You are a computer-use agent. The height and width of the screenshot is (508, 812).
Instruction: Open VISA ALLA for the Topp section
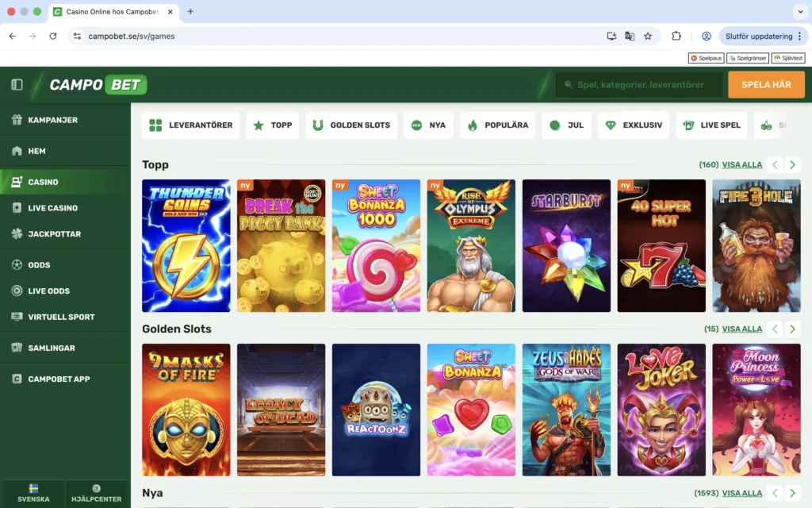click(x=744, y=164)
